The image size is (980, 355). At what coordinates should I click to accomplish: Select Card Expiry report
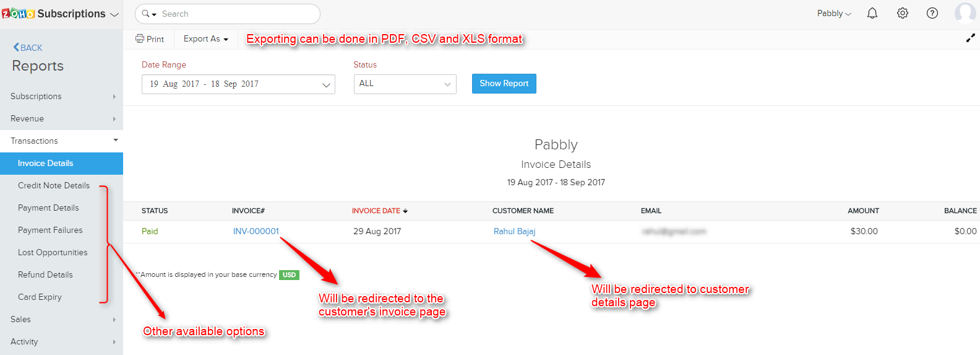point(40,297)
